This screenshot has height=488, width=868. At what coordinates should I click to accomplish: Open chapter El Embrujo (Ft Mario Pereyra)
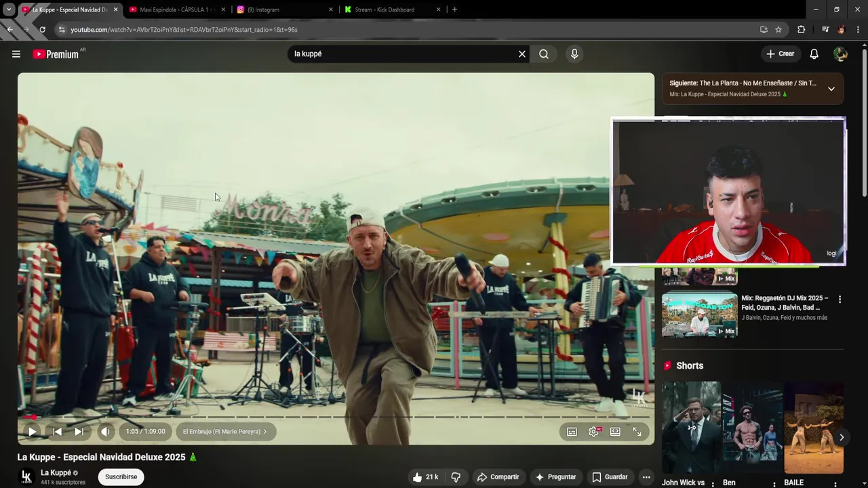[224, 432]
